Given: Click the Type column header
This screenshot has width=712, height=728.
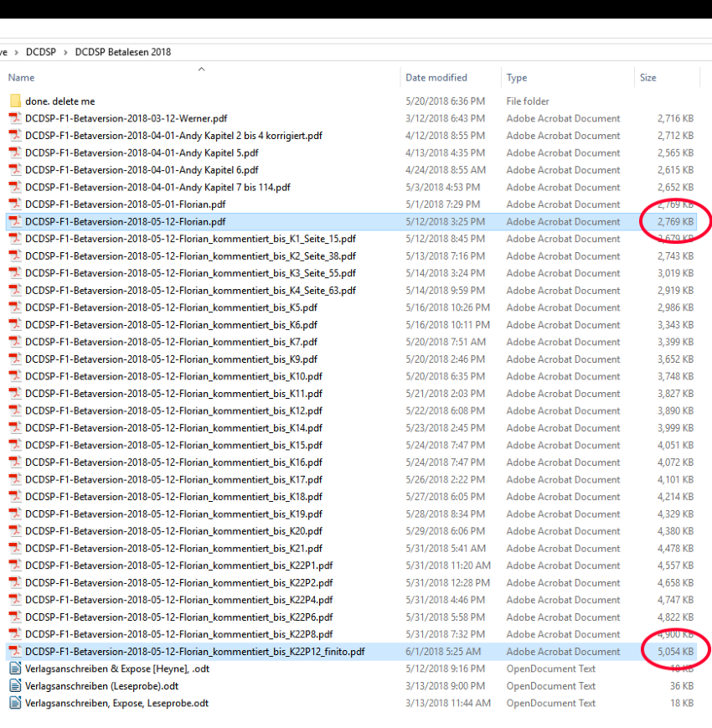Looking at the screenshot, I should (517, 78).
